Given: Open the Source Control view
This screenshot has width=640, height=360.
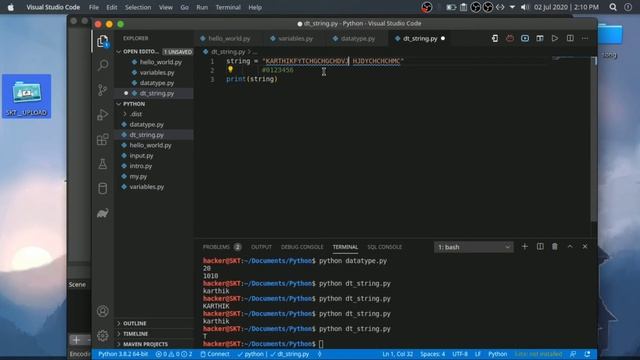Looking at the screenshot, I should click(103, 90).
